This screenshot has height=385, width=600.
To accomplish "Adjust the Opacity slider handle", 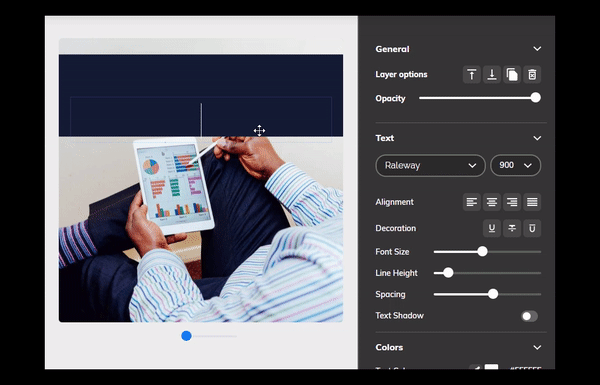I will coord(536,98).
